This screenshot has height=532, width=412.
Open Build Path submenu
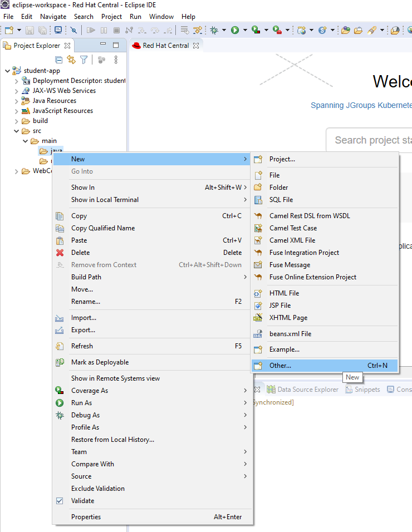pos(153,277)
